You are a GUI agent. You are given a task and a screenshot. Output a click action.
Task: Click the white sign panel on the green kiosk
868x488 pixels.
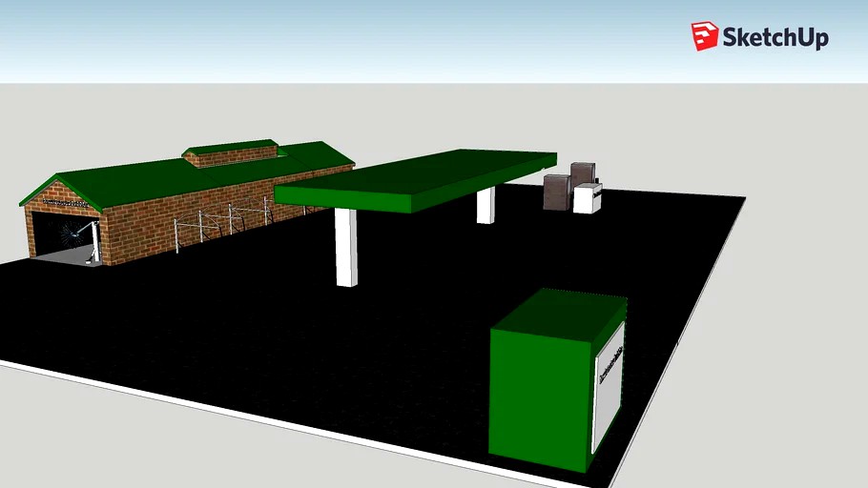point(609,389)
